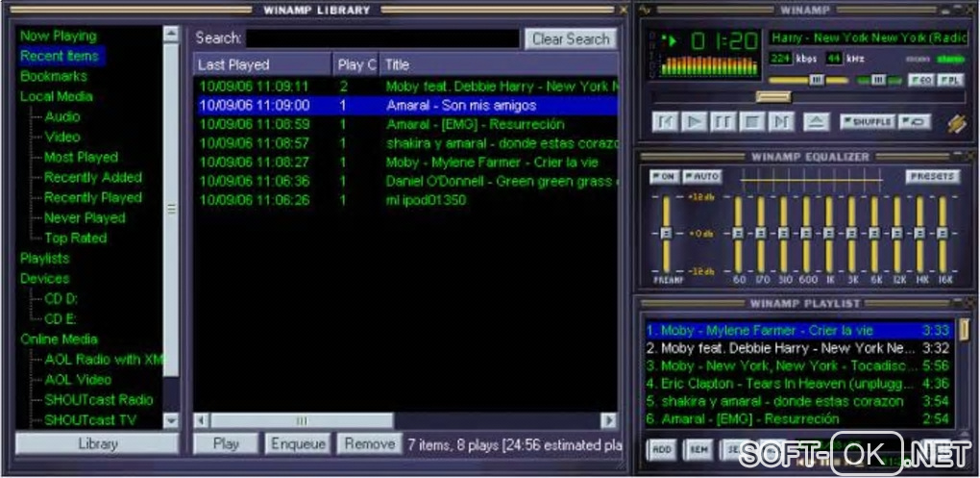Select Now Playing in library tree
This screenshot has height=478, width=980.
[58, 36]
